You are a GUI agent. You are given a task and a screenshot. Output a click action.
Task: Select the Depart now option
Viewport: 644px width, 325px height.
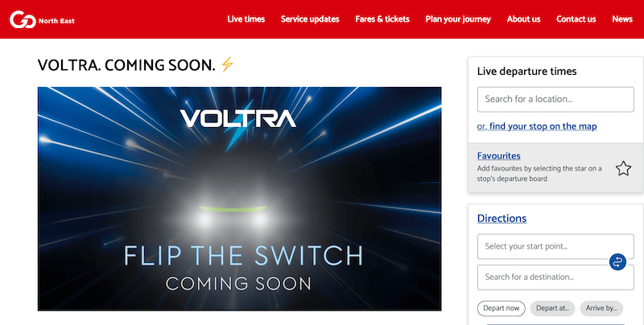(x=501, y=308)
